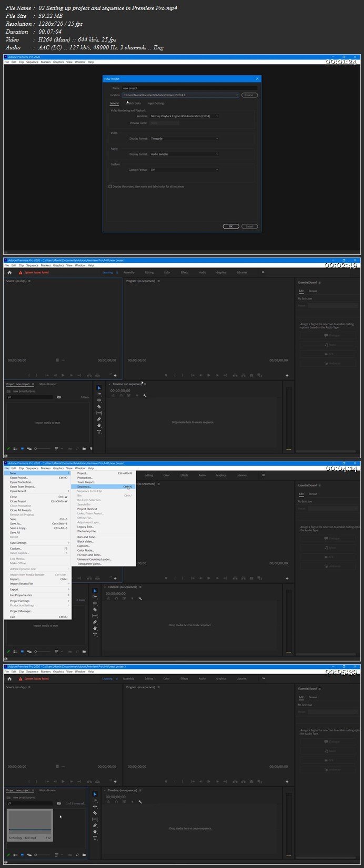This screenshot has width=364, height=868.
Task: Expand workspace overflow chevrons in 00:02:49 frame
Action: pos(263,272)
